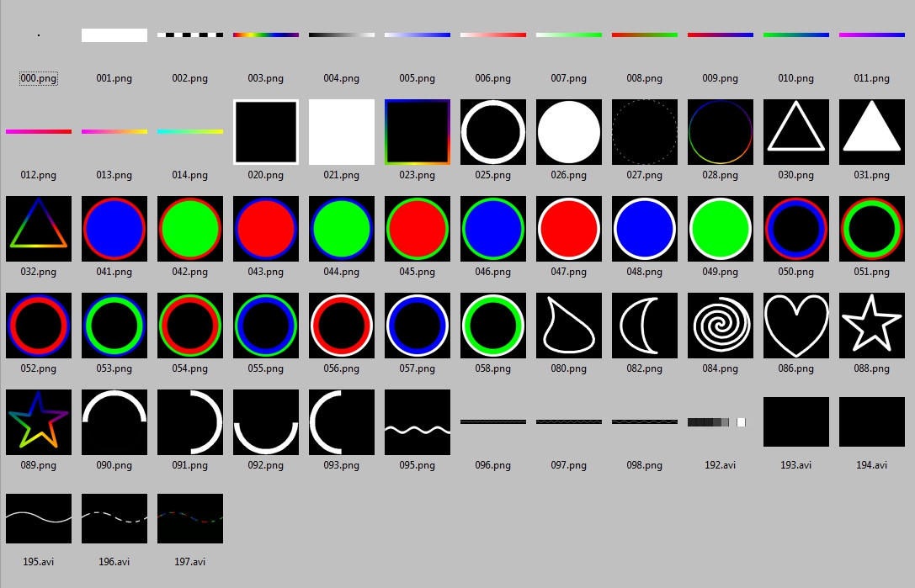This screenshot has height=588, width=915.
Task: Open the teardrop shape thumbnail 080.png
Action: [x=569, y=326]
